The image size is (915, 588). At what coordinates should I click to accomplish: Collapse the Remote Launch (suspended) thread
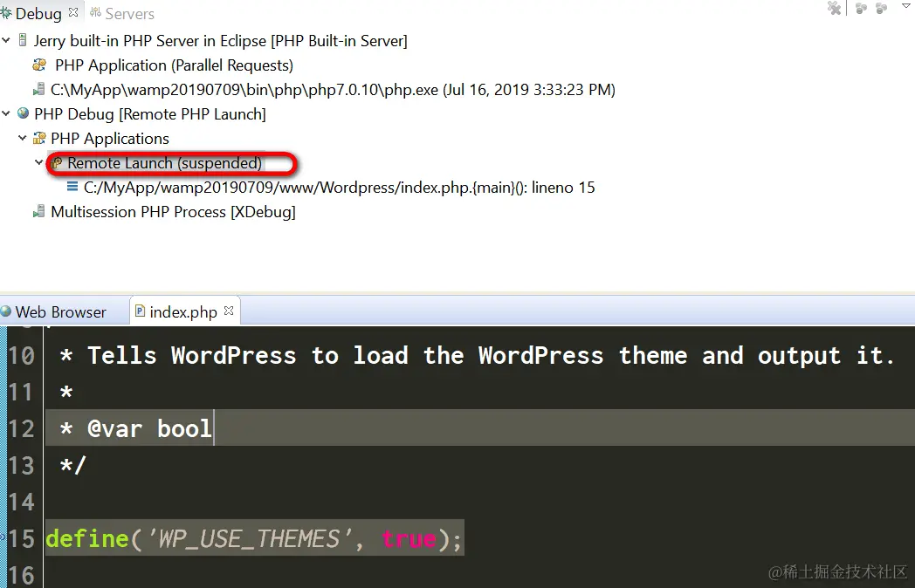click(39, 163)
